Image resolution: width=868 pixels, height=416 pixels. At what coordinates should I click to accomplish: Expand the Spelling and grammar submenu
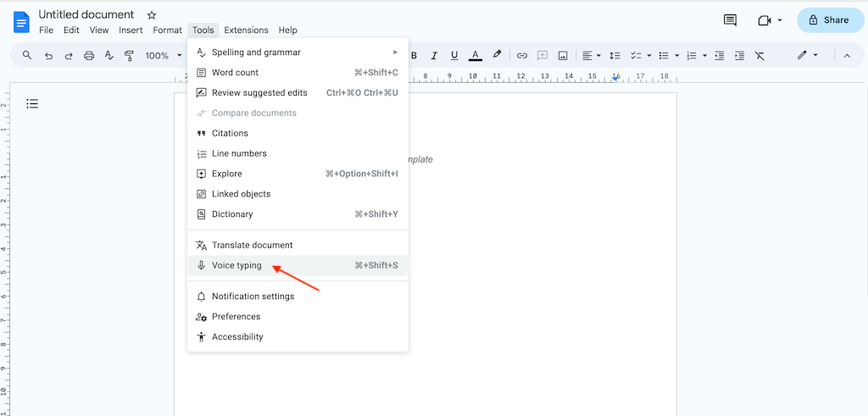298,52
